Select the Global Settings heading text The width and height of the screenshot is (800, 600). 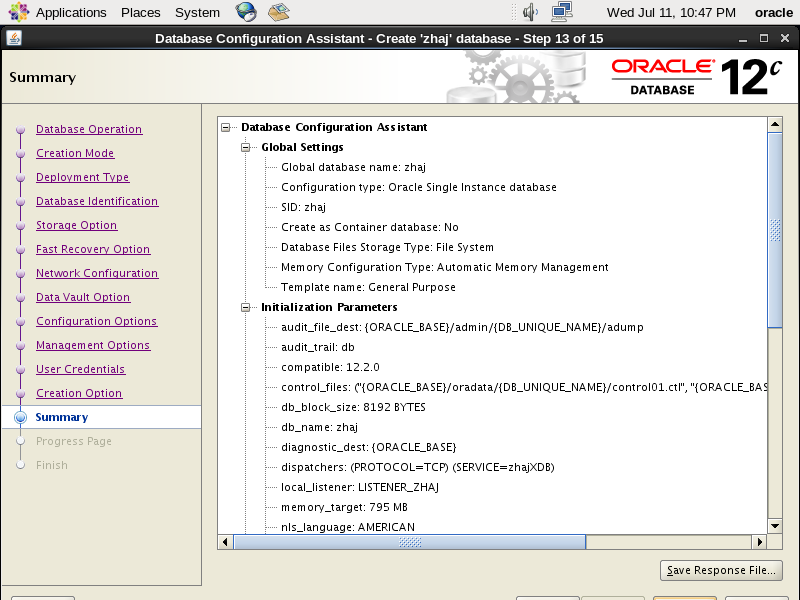[303, 147]
